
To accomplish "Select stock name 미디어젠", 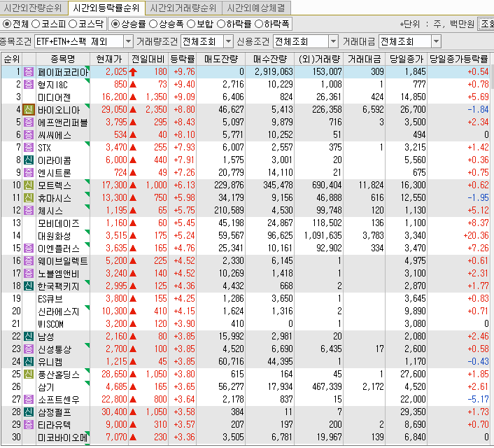I will coord(54,97).
